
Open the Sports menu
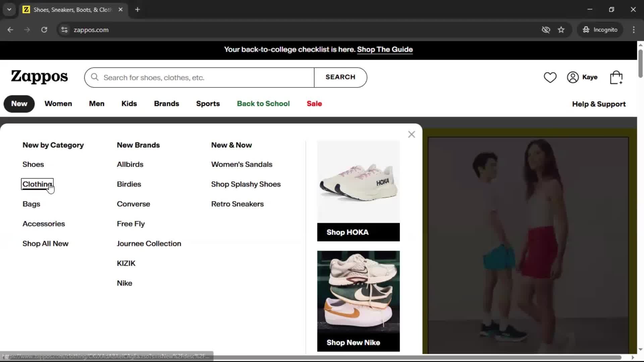208,104
